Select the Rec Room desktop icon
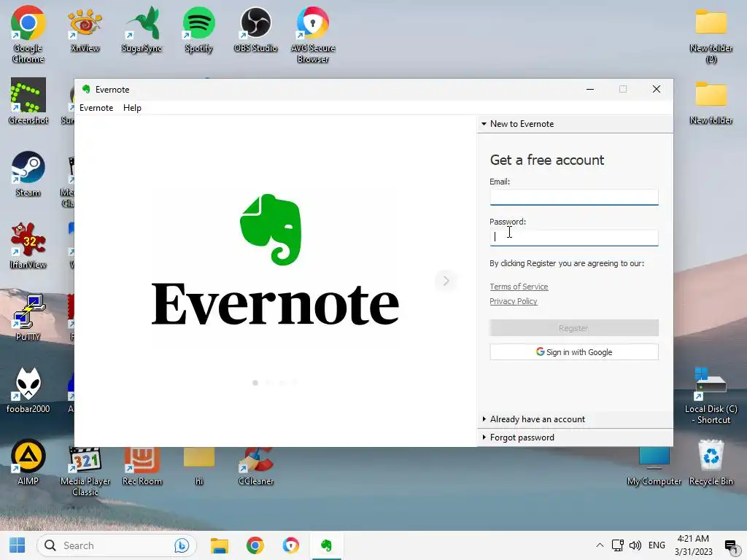This screenshot has height=560, width=747. tap(142, 466)
